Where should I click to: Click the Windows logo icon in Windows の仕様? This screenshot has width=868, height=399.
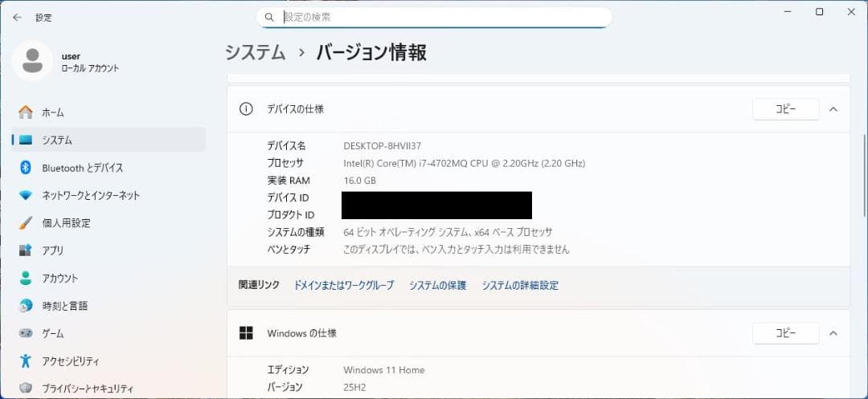click(x=246, y=333)
